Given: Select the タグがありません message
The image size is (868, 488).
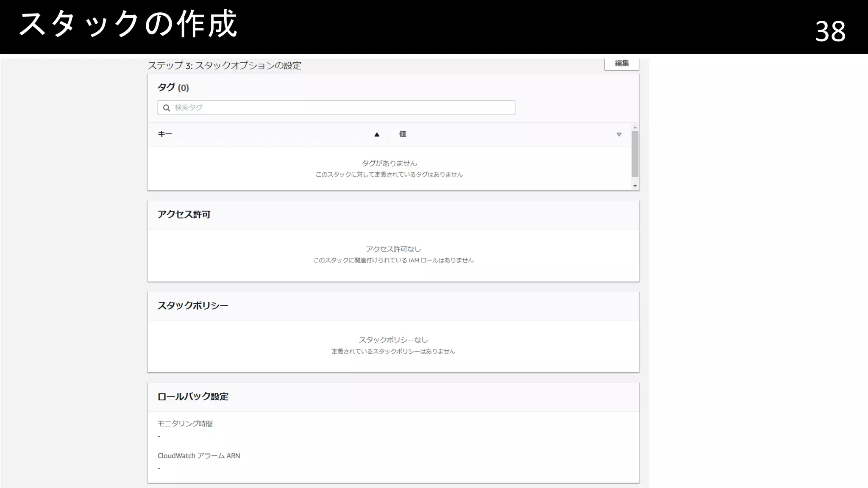Looking at the screenshot, I should (389, 163).
